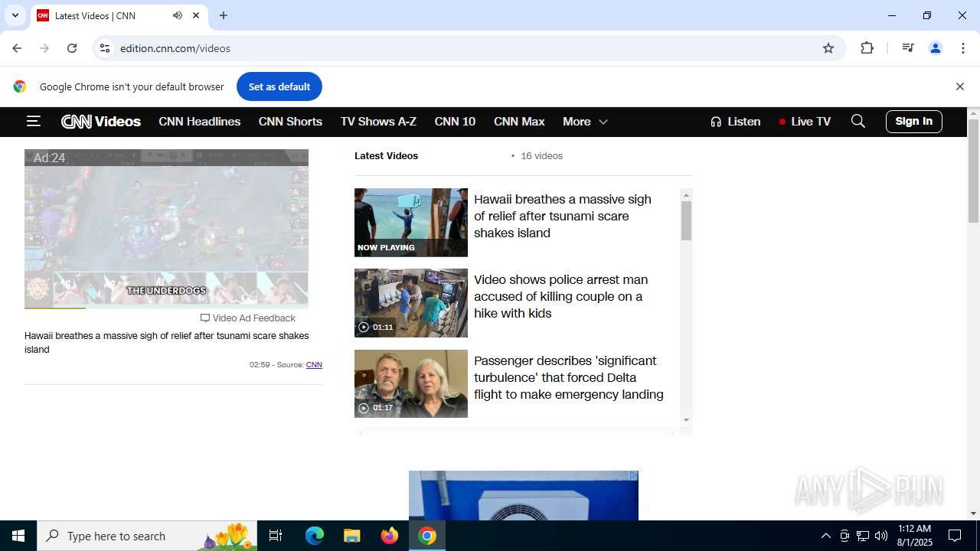Screen dimensions: 980x551
Task: Open the Windows notification center
Action: tap(955, 536)
